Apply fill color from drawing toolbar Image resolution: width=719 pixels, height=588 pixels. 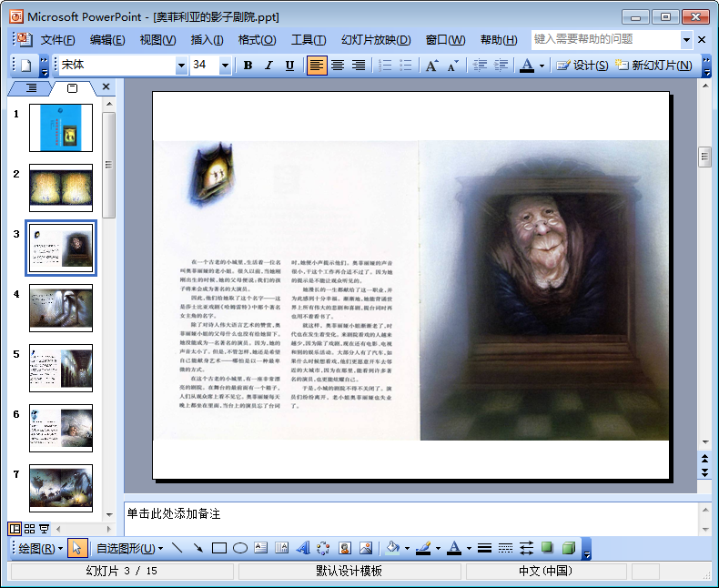392,548
